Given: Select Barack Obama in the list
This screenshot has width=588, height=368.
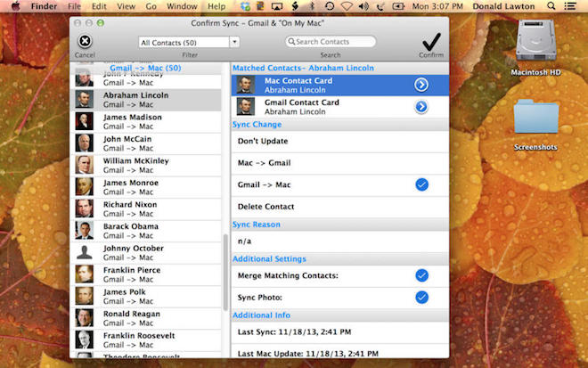Looking at the screenshot, I should [x=146, y=231].
